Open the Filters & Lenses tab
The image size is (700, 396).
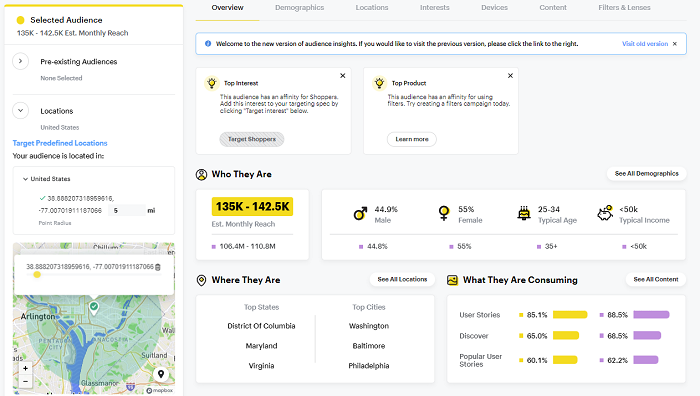click(x=624, y=8)
